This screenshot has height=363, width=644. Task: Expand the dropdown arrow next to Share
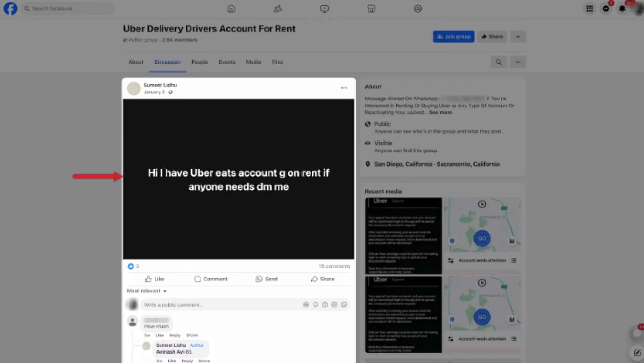pyautogui.click(x=518, y=37)
